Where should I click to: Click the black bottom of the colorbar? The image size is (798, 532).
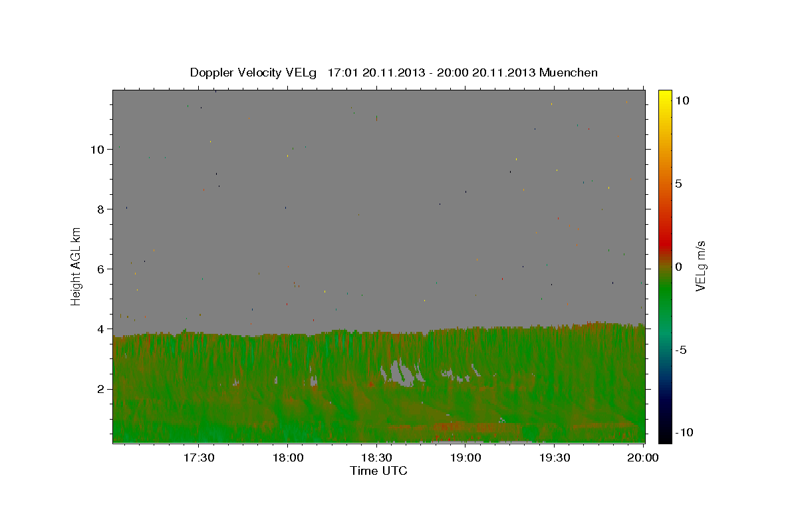665,436
